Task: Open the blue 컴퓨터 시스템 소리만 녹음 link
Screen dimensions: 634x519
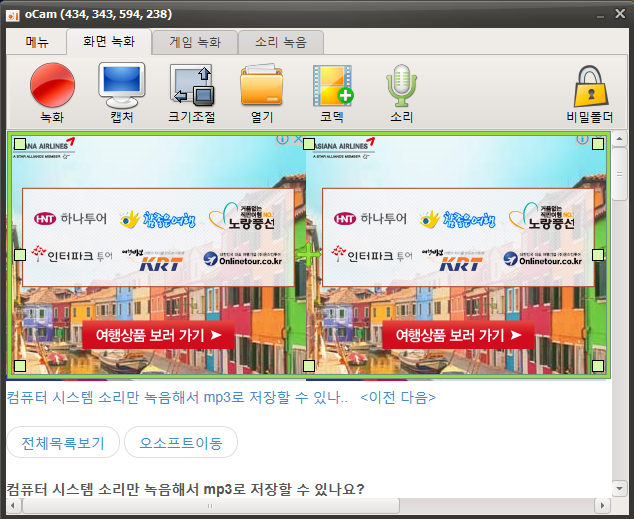Action: pyautogui.click(x=177, y=397)
